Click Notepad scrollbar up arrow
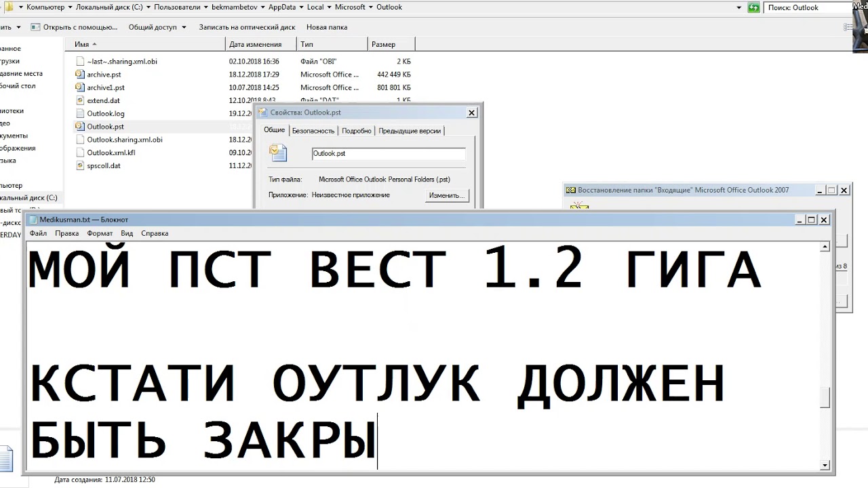This screenshot has height=488, width=868. [x=825, y=247]
